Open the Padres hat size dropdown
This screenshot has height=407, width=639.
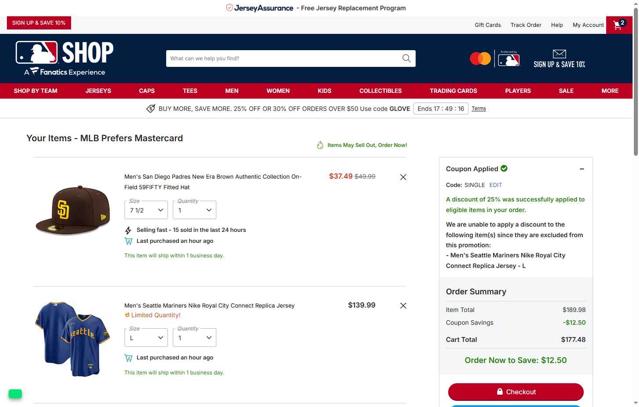coord(146,210)
